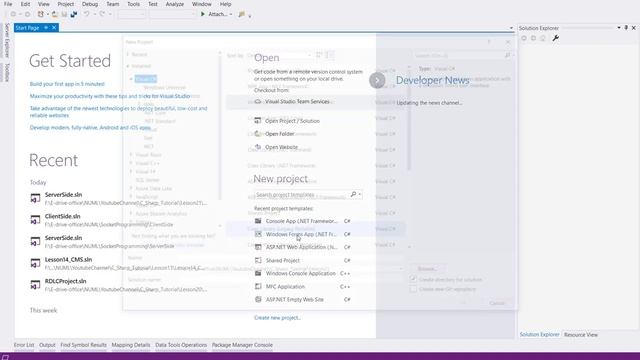This screenshot has height=360, width=640.
Task: Click the Lesson14_CMS.sln solution icon
Action: pyautogui.click(x=36, y=263)
